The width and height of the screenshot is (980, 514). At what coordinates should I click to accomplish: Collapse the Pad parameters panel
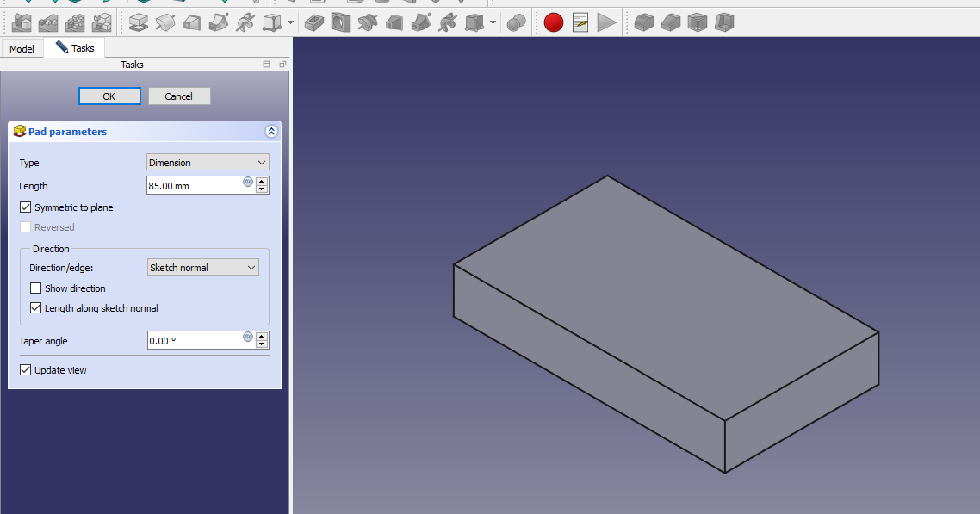pyautogui.click(x=271, y=132)
